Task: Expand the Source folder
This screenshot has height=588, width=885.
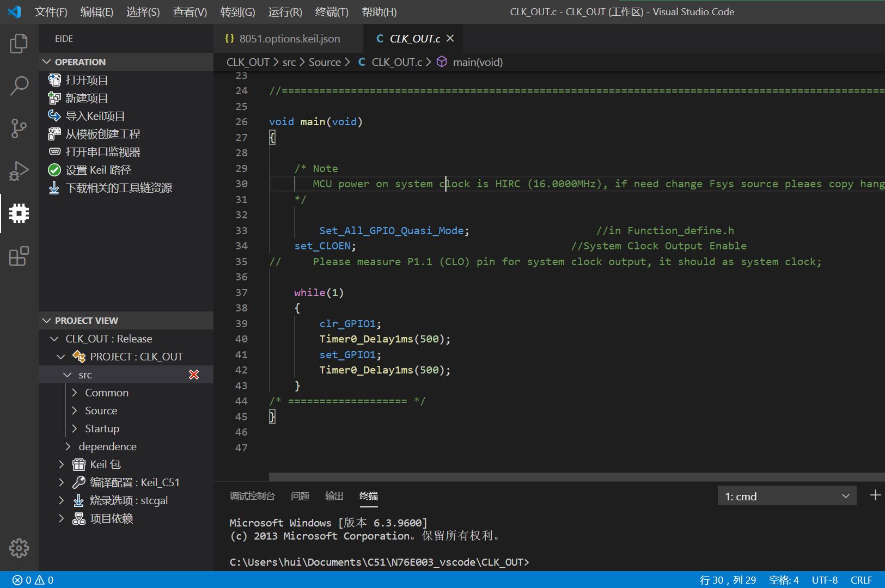Action: pyautogui.click(x=75, y=411)
